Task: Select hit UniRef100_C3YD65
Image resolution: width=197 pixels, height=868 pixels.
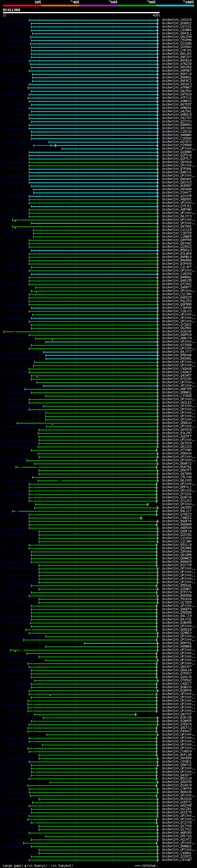Action: [x=177, y=396]
